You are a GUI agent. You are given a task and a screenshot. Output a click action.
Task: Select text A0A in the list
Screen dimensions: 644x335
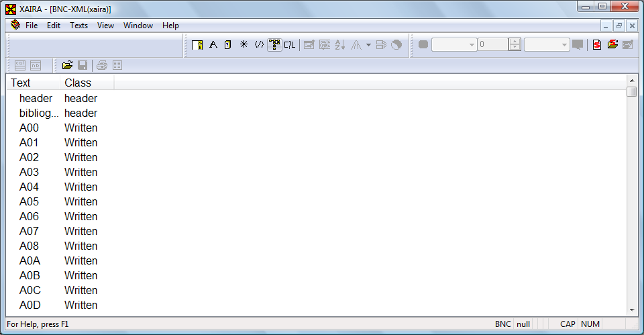coord(30,261)
